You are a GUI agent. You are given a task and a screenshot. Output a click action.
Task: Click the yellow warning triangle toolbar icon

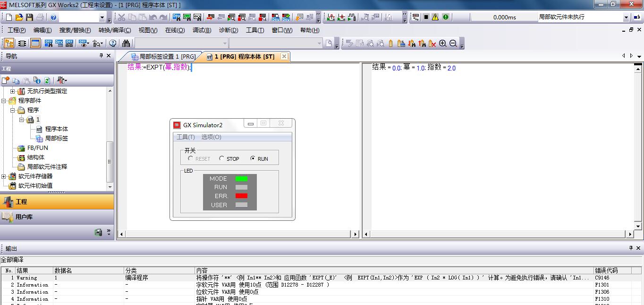pyautogui.click(x=435, y=17)
